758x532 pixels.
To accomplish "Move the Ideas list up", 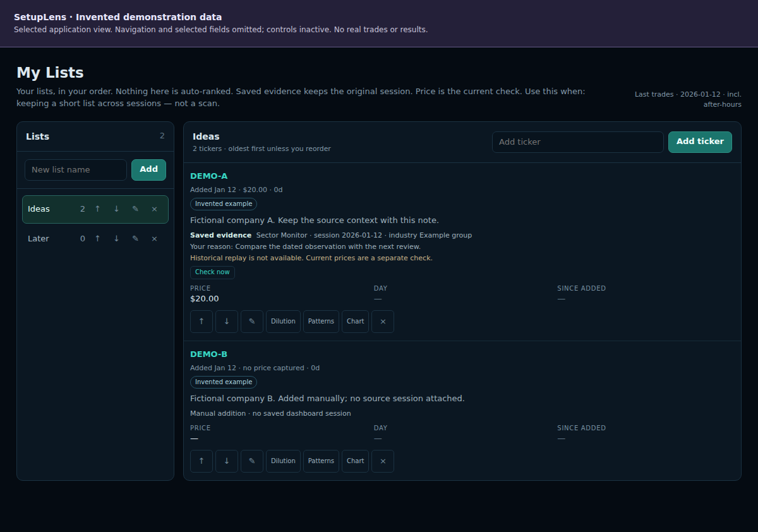I will click(x=97, y=209).
